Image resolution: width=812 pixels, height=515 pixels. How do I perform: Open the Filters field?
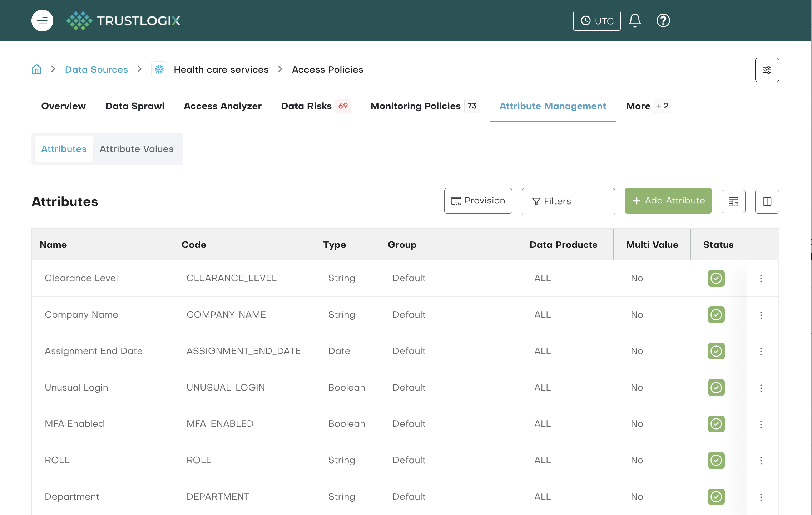click(568, 202)
